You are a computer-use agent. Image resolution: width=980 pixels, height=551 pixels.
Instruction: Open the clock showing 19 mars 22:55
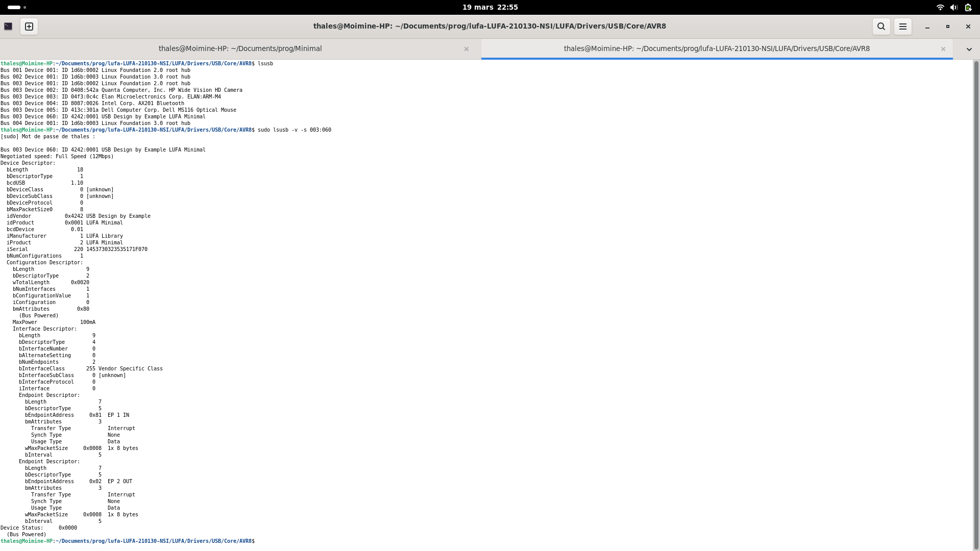490,7
